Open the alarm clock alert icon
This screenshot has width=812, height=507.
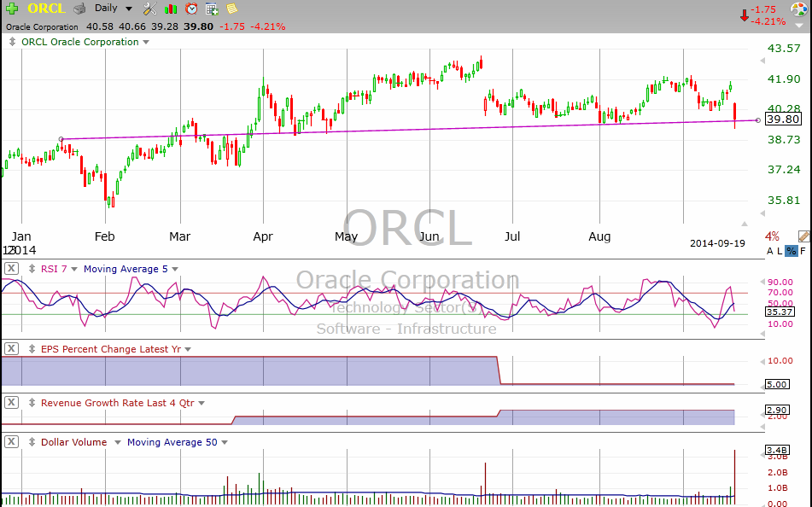click(x=191, y=9)
